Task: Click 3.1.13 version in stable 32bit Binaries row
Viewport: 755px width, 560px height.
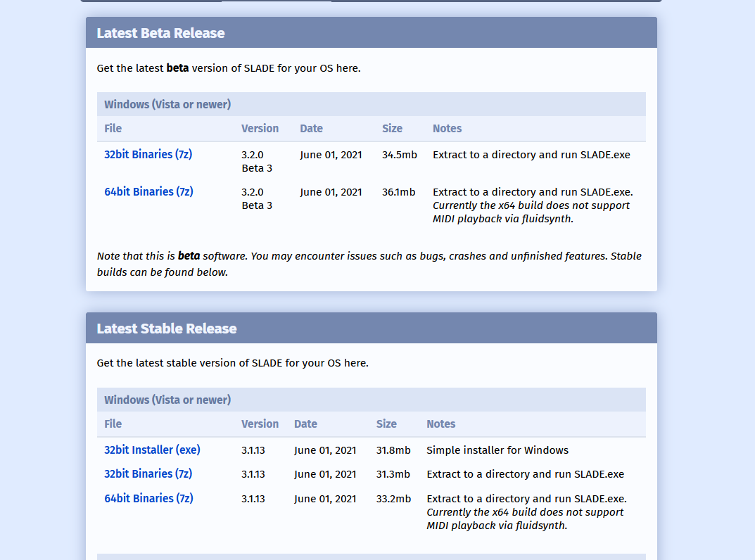Action: coord(253,474)
